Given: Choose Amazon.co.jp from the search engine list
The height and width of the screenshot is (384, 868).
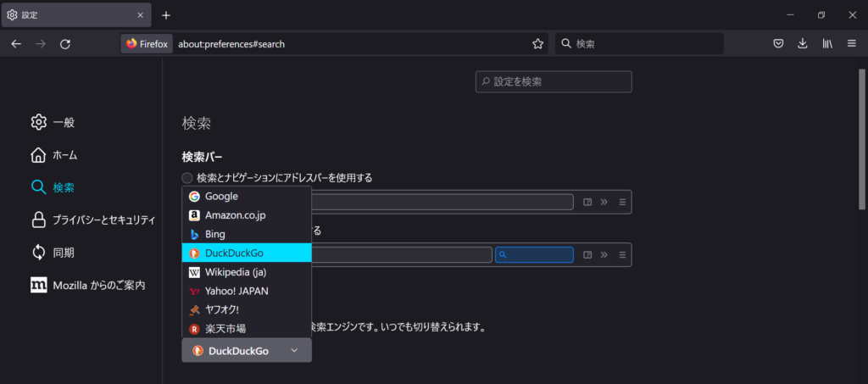Looking at the screenshot, I should 247,215.
